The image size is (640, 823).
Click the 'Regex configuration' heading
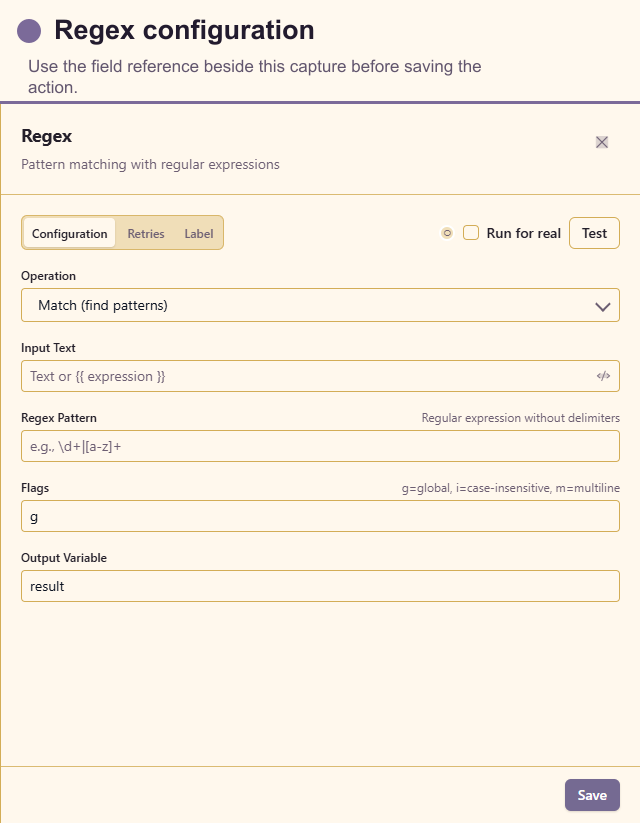point(184,30)
